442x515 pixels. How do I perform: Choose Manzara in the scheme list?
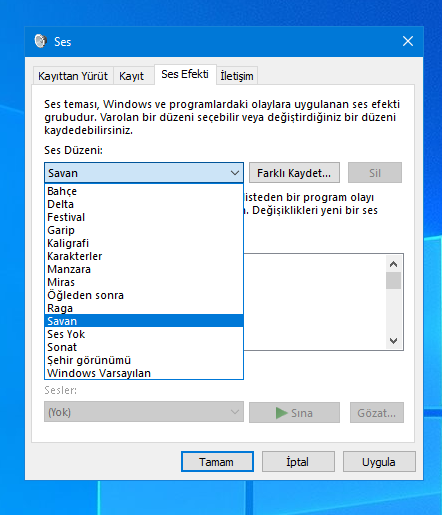144,269
